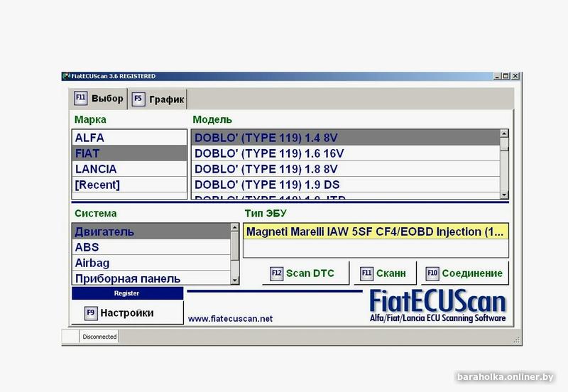The width and height of the screenshot is (568, 392).
Task: Click Система list scroll up arrow
Action: (x=235, y=227)
